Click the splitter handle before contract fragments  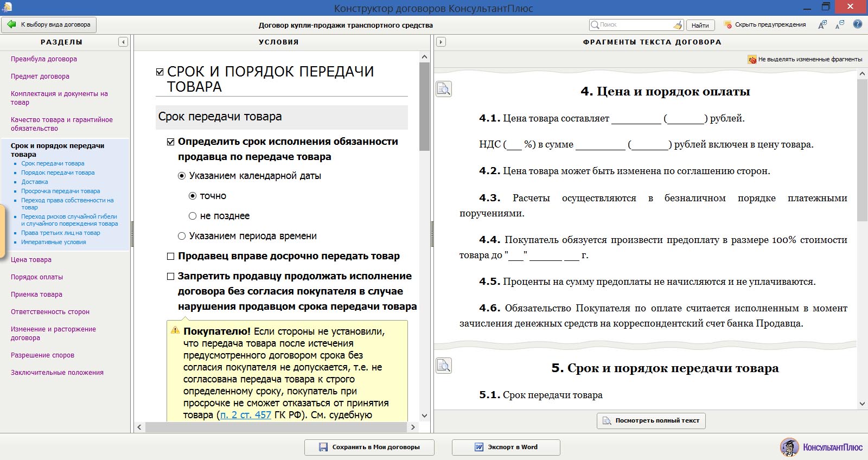432,234
